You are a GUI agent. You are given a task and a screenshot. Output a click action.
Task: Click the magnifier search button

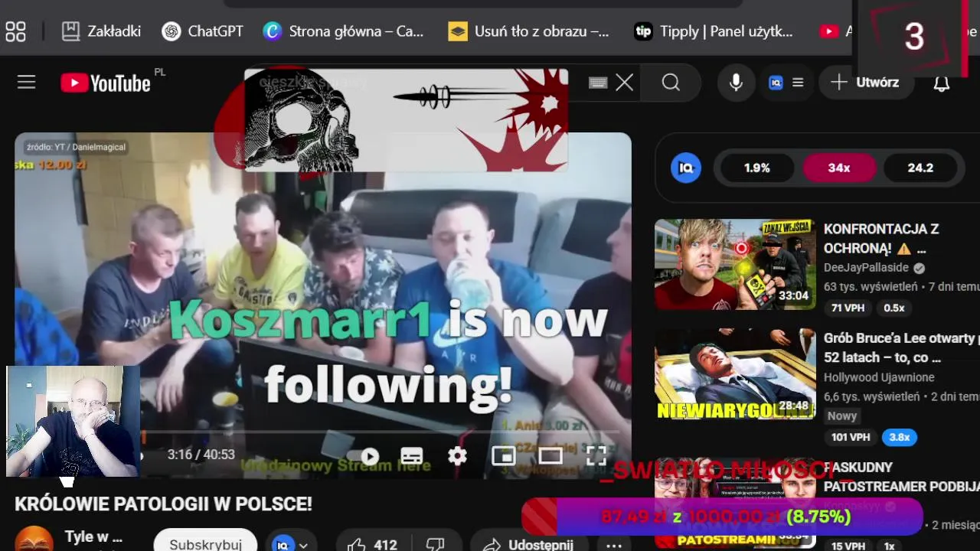point(671,83)
